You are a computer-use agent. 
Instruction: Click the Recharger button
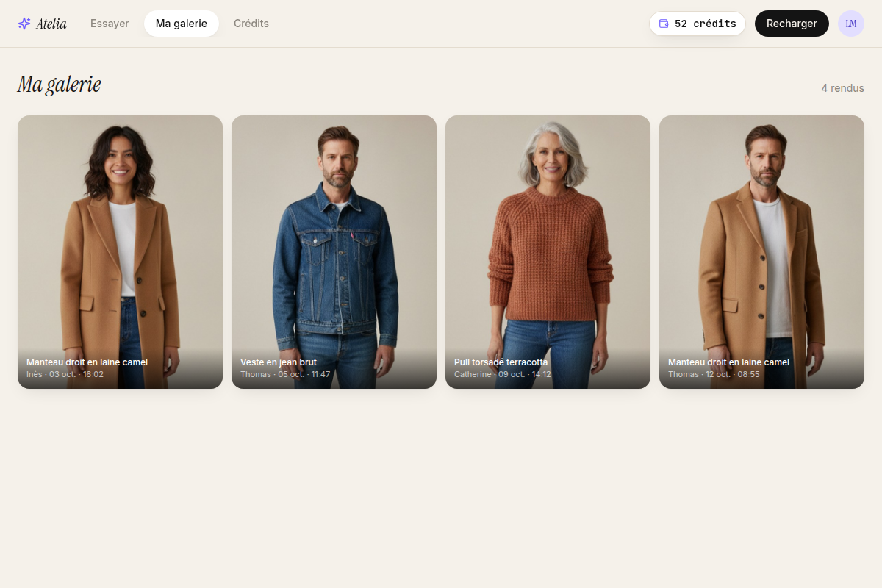pyautogui.click(x=792, y=24)
